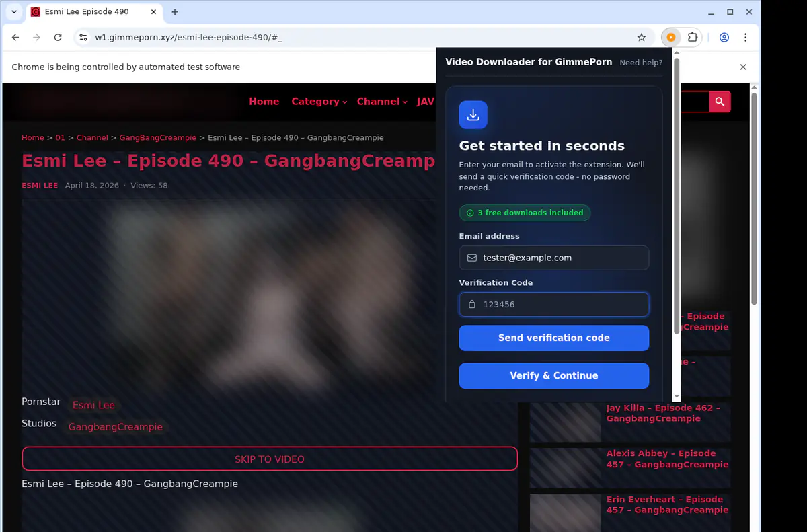Screen dimensions: 807x532
Task: Open a new browser tab
Action: [x=175, y=12]
